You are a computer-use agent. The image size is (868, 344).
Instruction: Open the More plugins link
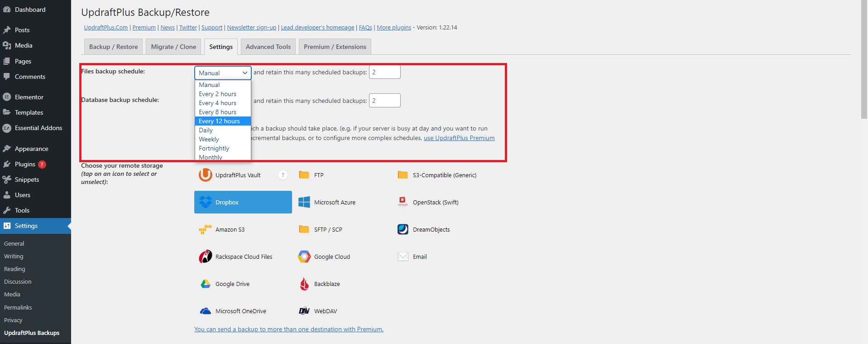tap(394, 28)
